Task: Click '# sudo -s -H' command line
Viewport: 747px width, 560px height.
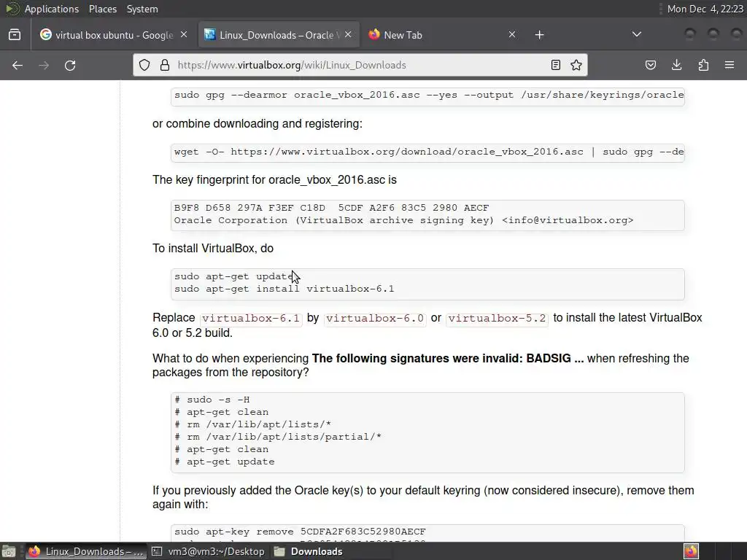Action: (212, 400)
